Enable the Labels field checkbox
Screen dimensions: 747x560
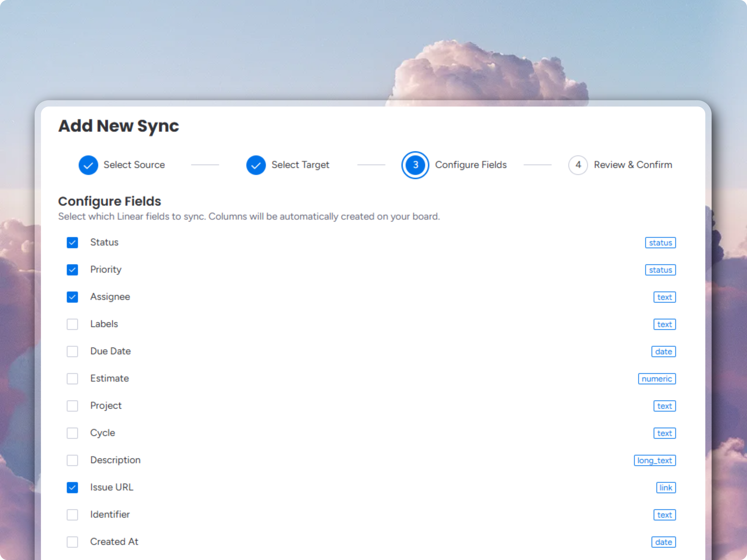tap(72, 324)
